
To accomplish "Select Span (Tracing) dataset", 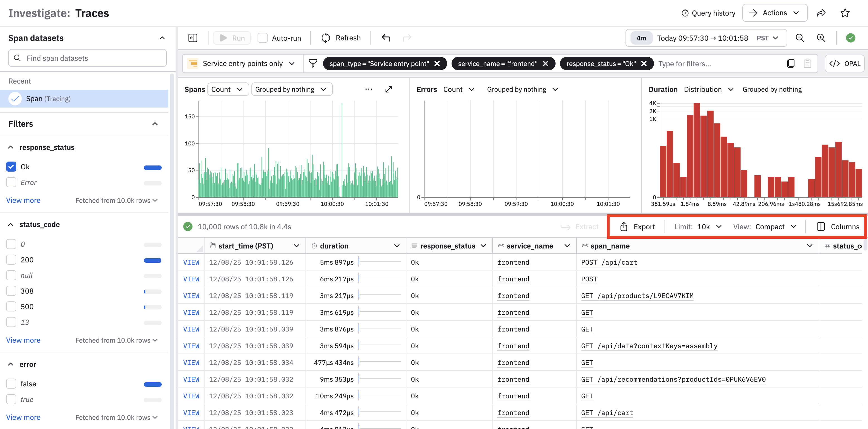I will point(48,99).
